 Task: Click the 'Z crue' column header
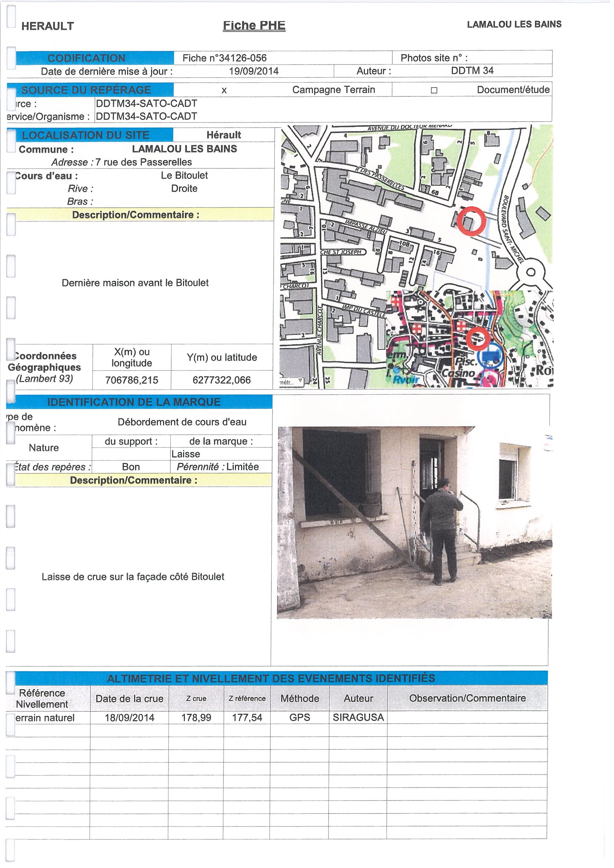pos(197,704)
